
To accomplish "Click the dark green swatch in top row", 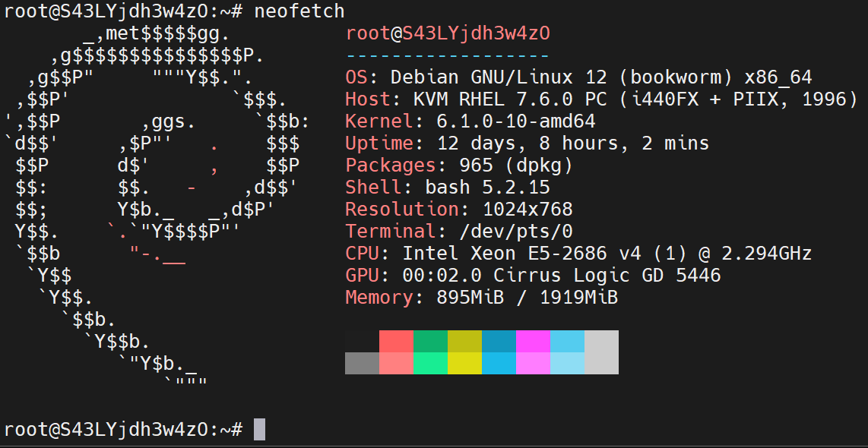I will pyautogui.click(x=430, y=341).
